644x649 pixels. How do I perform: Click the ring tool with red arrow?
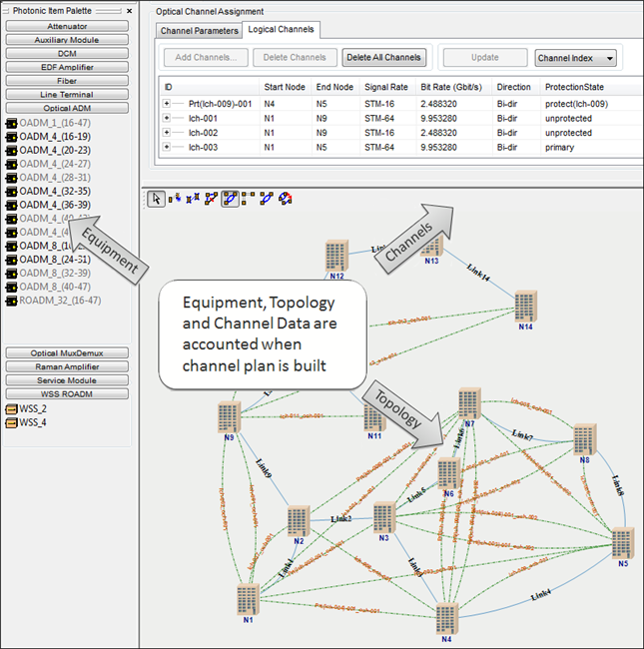click(286, 199)
